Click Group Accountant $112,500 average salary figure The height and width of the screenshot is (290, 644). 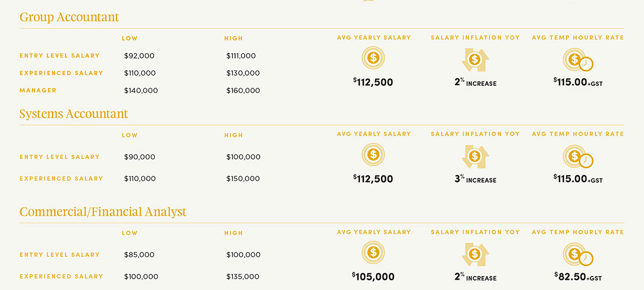click(x=374, y=82)
